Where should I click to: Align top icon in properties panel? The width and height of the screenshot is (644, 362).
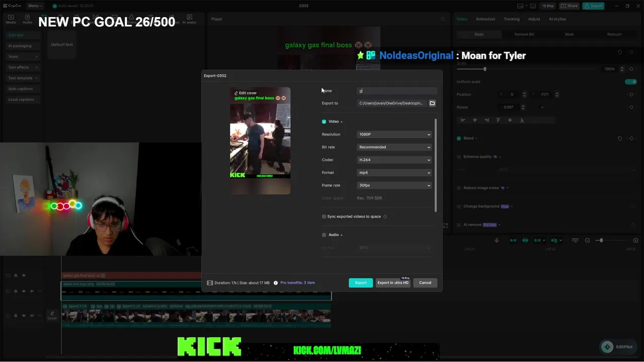498,120
